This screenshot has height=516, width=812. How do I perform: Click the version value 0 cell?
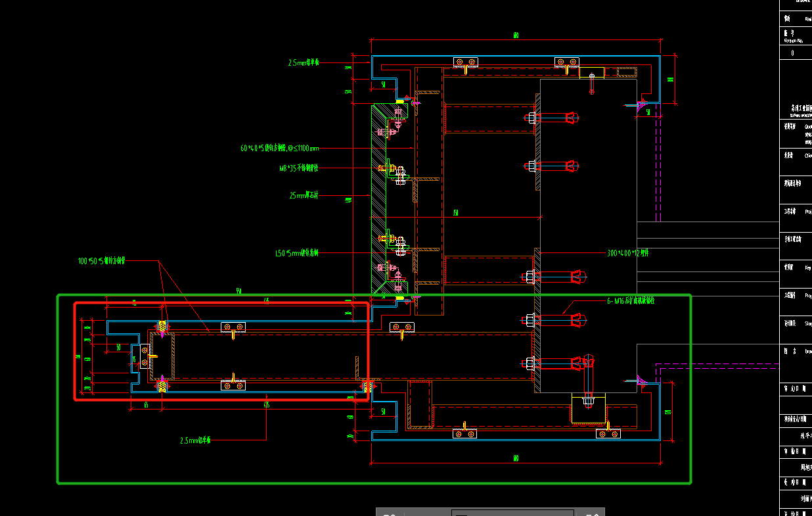(796, 53)
